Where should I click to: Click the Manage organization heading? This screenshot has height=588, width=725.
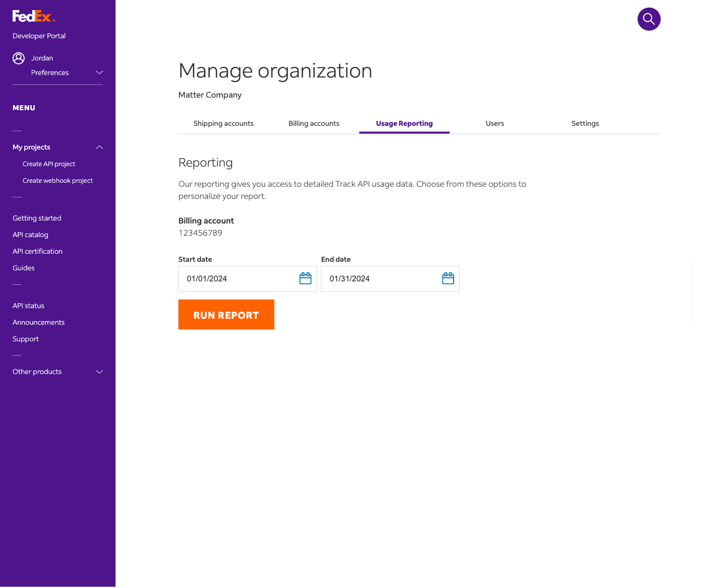pos(275,71)
